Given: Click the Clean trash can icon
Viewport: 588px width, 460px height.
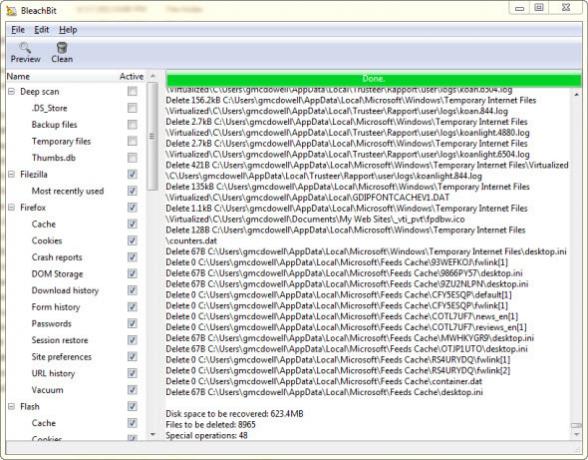Looking at the screenshot, I should (x=62, y=47).
